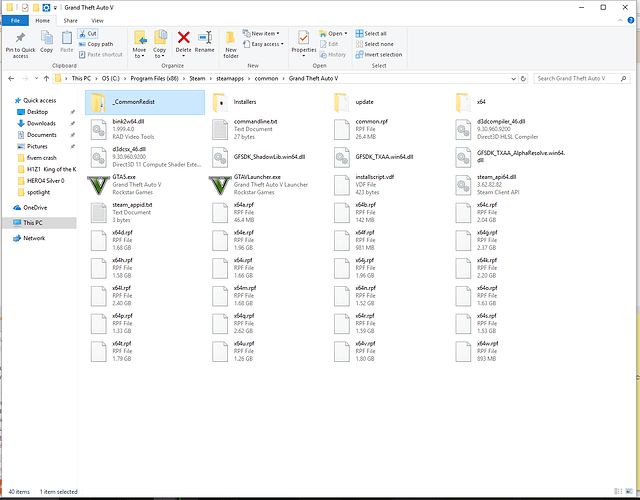This screenshot has height=500, width=640.
Task: Select This PC in navigation pane
Action: 39,223
